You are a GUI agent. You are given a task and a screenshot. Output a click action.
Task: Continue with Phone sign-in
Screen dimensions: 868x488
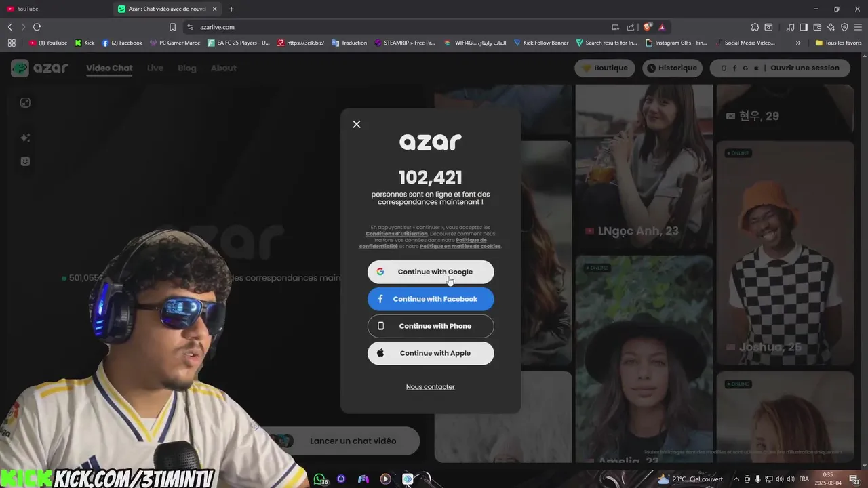[x=431, y=326]
